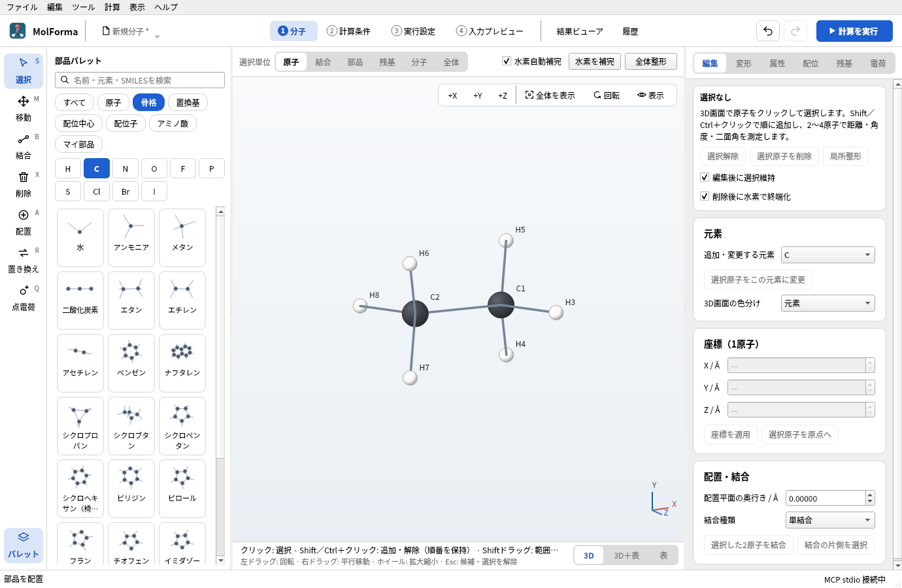Switch to 3D+表 view mode
Viewport: 902px width, 588px height.
click(x=626, y=555)
